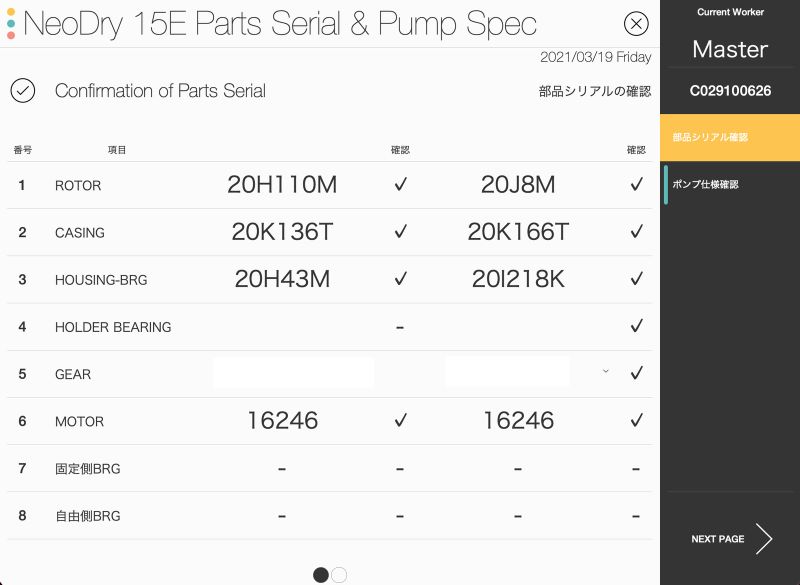Toggle first confirmation check for ROTOR 20H110M
This screenshot has width=800, height=585.
click(401, 184)
